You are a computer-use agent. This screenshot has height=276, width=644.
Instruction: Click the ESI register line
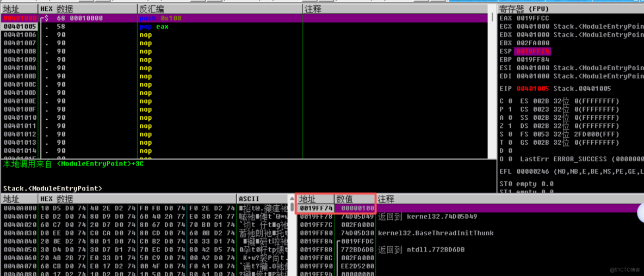click(572, 68)
